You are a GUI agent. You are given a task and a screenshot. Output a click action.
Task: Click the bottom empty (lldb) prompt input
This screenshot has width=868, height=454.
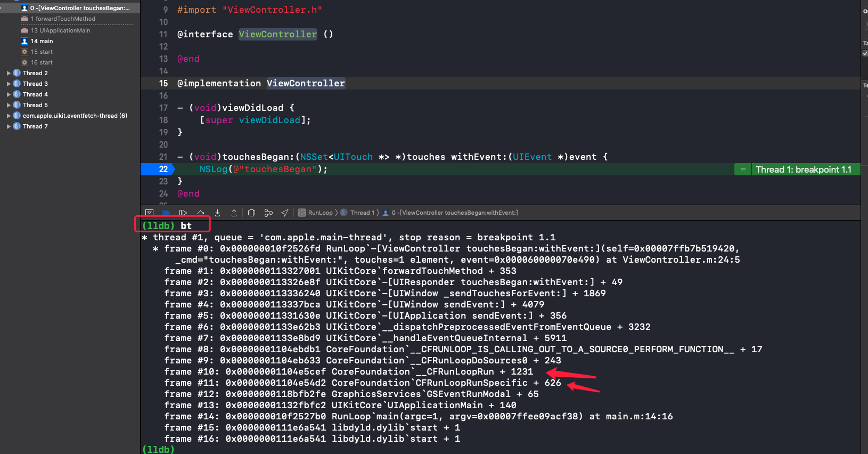tap(158, 449)
